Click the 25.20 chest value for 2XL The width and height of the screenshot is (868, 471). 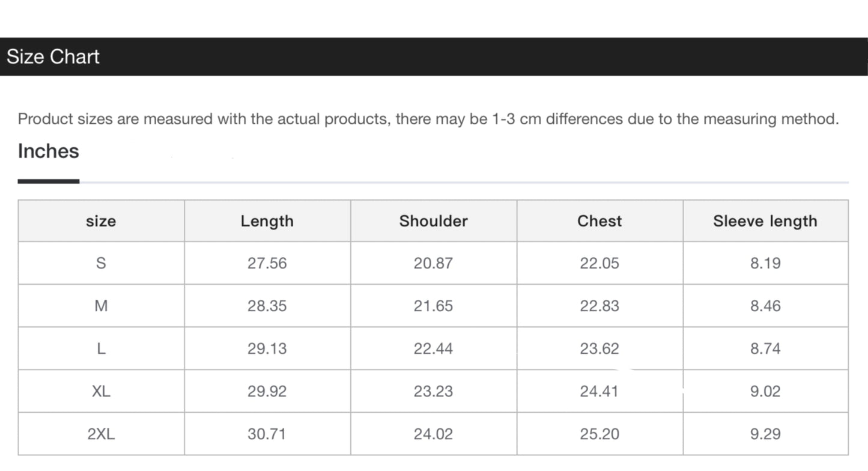[x=599, y=434]
